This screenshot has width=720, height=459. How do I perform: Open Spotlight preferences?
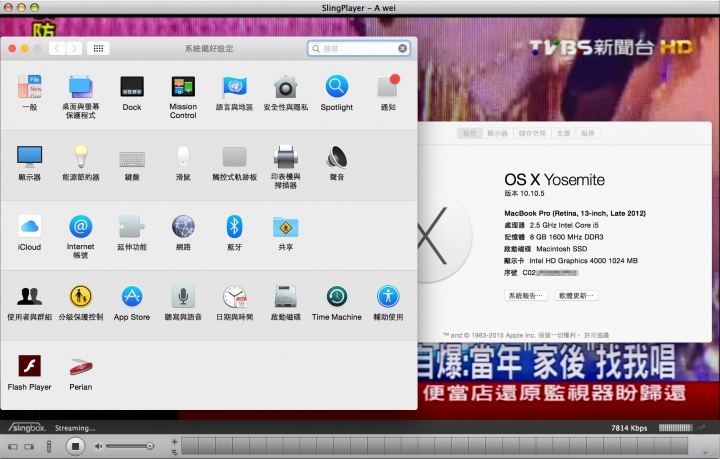pos(337,92)
